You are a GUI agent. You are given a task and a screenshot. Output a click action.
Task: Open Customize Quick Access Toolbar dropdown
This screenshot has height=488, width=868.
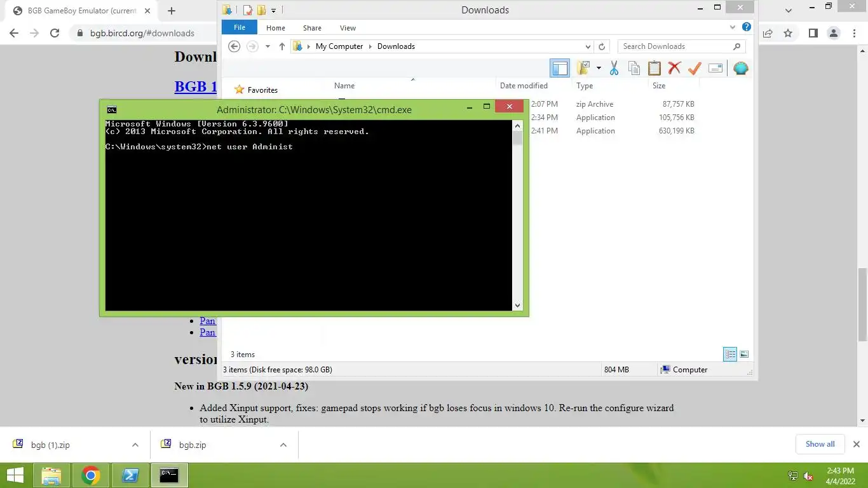tap(273, 10)
